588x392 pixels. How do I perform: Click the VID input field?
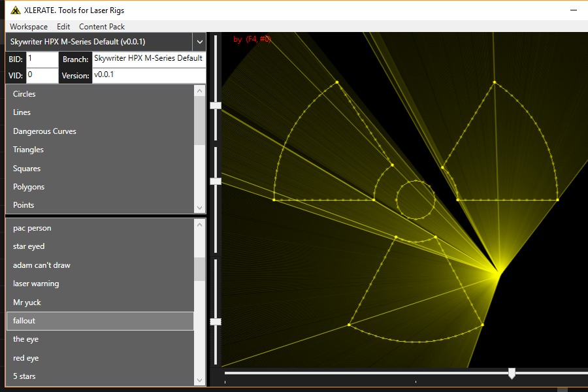pyautogui.click(x=42, y=75)
